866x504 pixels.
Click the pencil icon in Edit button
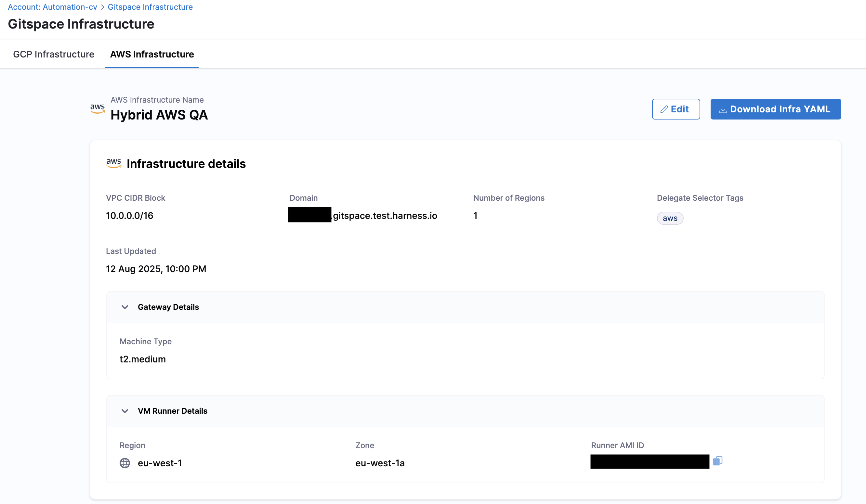(664, 109)
